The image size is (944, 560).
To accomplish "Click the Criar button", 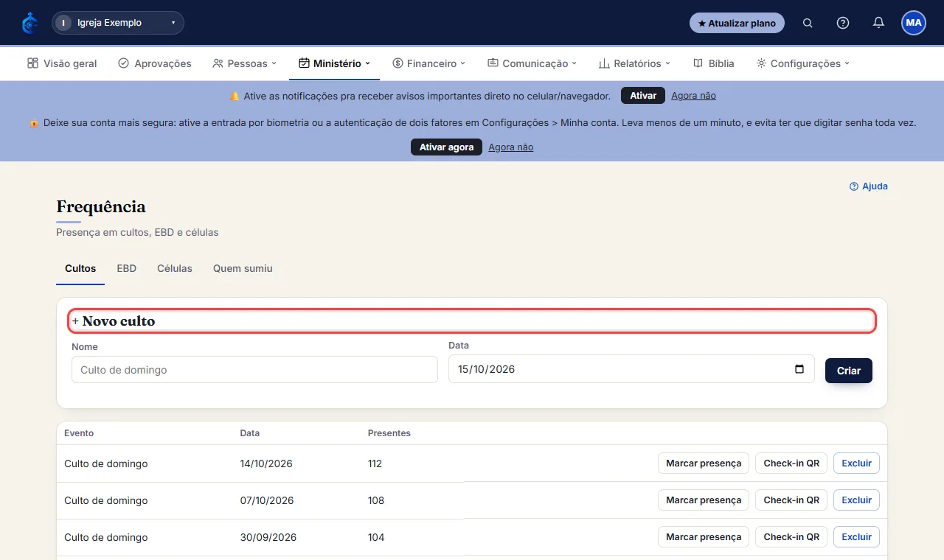I will point(849,371).
